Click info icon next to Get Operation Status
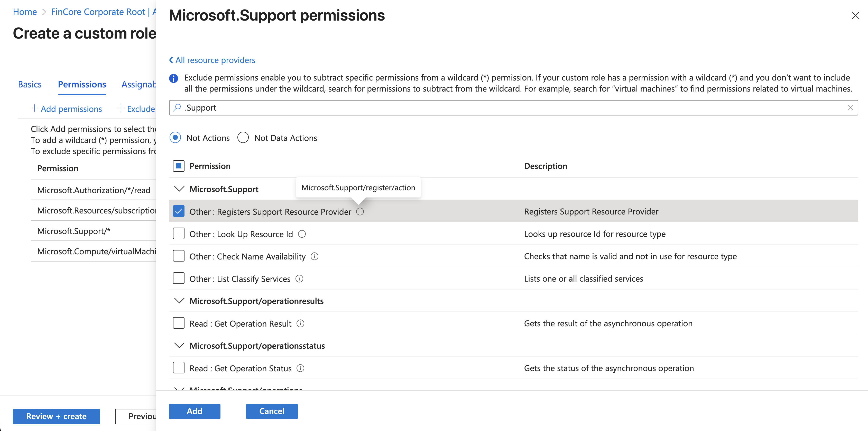The width and height of the screenshot is (868, 431). tap(300, 368)
